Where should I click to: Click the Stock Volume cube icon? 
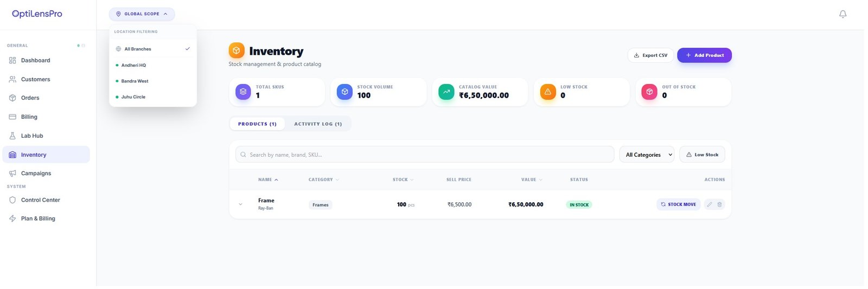[x=344, y=92]
